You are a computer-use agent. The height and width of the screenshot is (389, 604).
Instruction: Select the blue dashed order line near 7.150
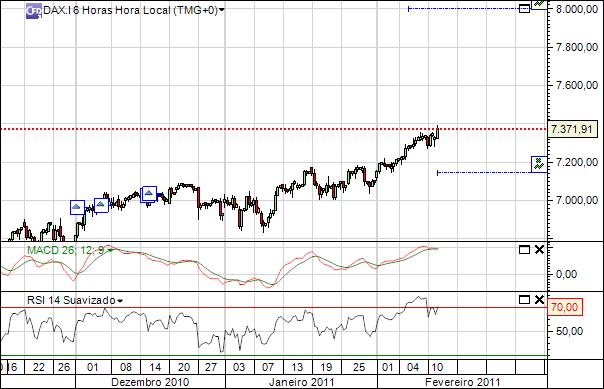pyautogui.click(x=484, y=173)
